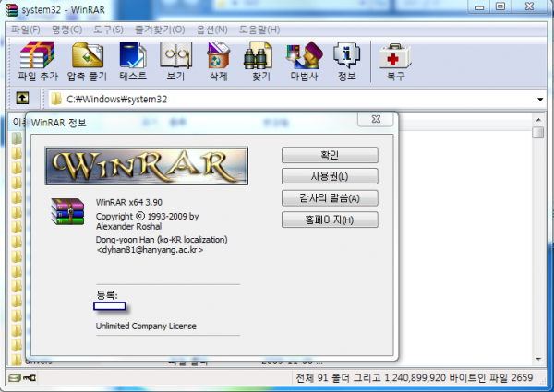Click the 파일 추가 (Add files) toolbar icon
Image resolution: width=554 pixels, height=392 pixels.
pyautogui.click(x=38, y=61)
